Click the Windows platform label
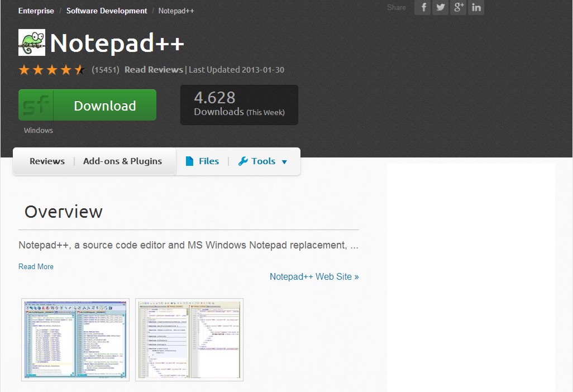This screenshot has width=573, height=392. tap(39, 131)
